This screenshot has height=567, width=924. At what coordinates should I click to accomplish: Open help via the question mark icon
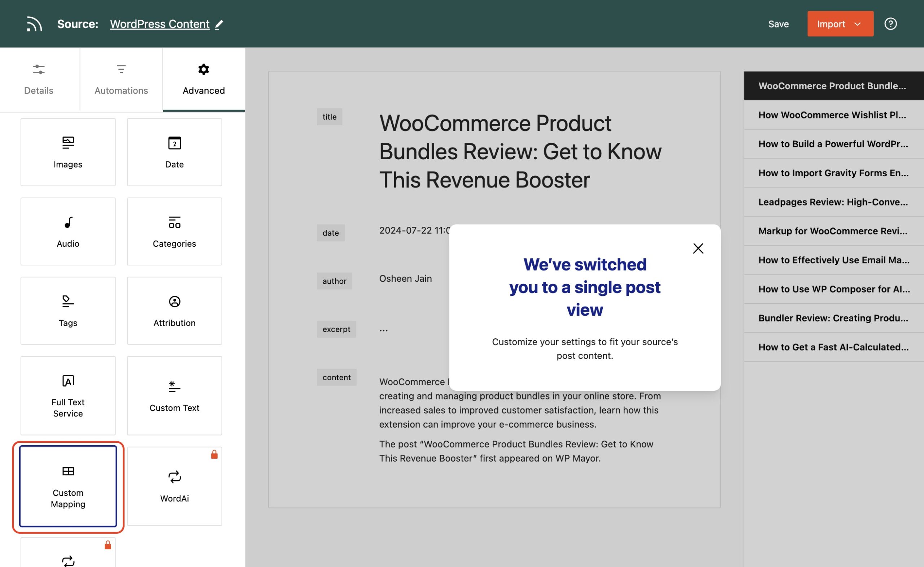[x=891, y=23]
